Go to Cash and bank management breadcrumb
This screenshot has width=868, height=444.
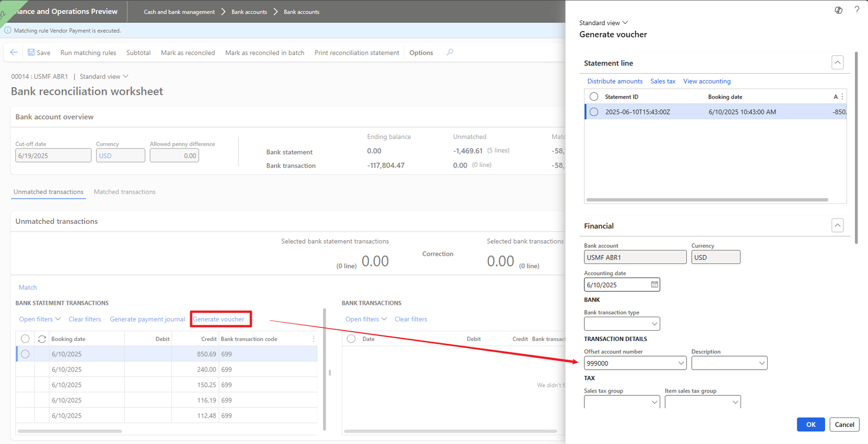(179, 12)
